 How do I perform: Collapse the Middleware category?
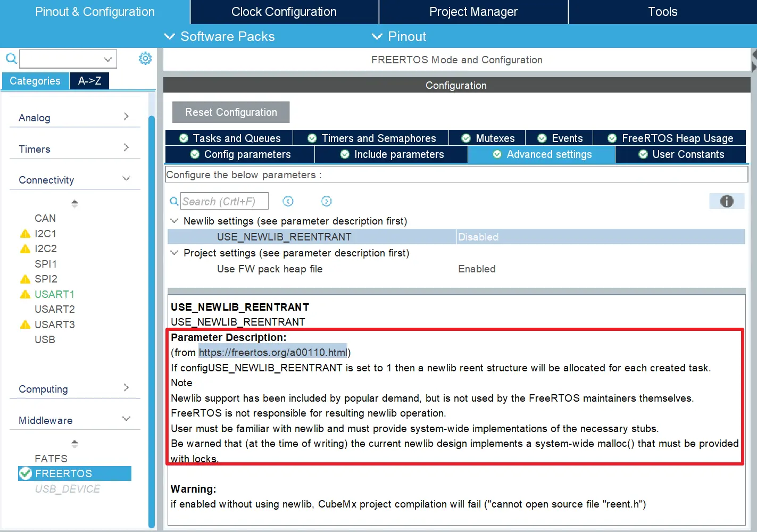(x=126, y=419)
